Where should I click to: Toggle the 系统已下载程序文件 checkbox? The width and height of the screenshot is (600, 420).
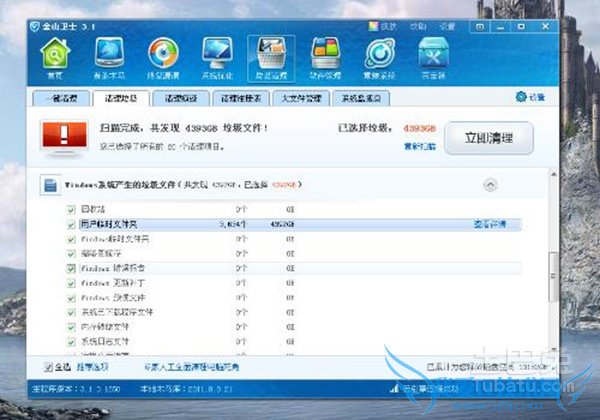pyautogui.click(x=71, y=313)
